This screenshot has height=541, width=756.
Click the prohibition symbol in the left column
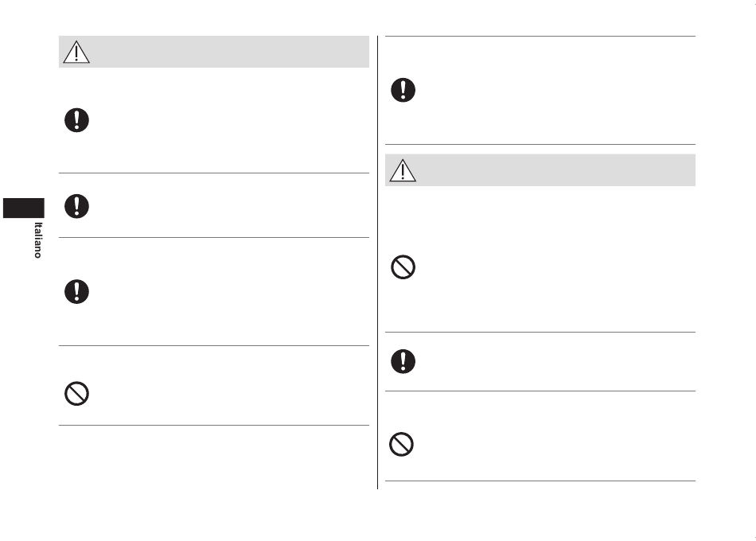coord(76,394)
